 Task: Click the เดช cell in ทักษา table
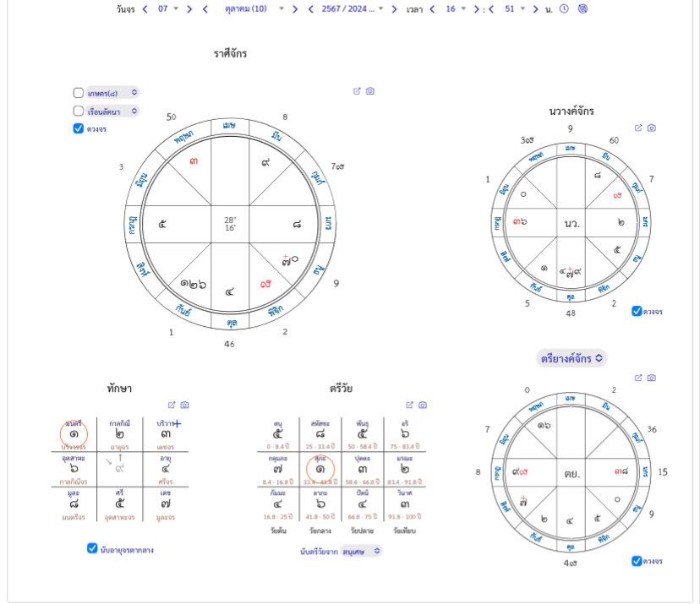pos(166,504)
